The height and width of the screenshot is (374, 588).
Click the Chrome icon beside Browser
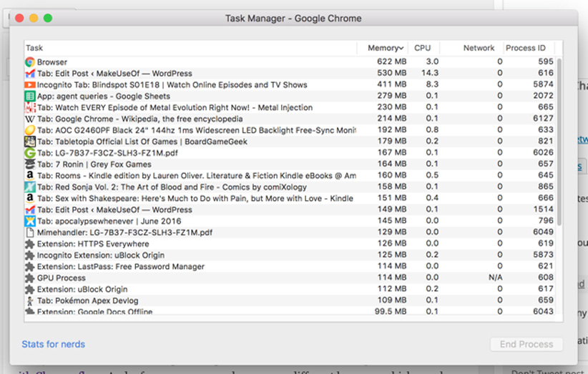tap(29, 62)
